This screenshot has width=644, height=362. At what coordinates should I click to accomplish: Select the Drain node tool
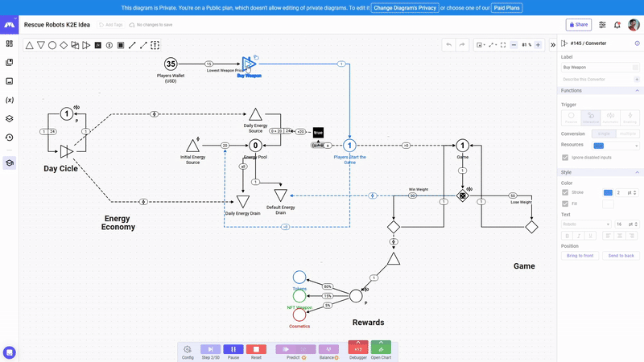point(41,45)
